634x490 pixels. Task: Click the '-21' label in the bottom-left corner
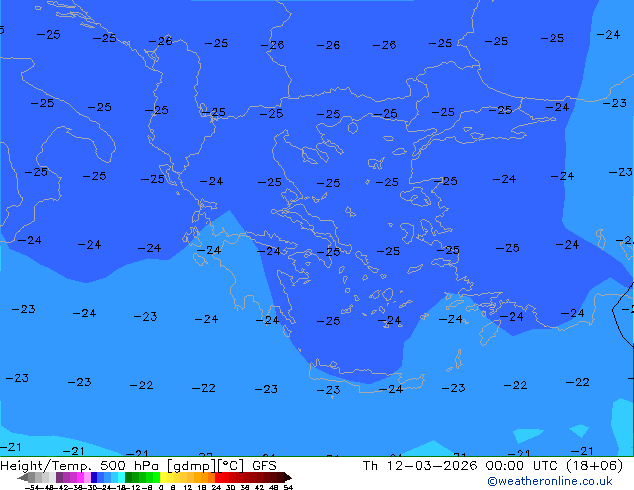(11, 447)
